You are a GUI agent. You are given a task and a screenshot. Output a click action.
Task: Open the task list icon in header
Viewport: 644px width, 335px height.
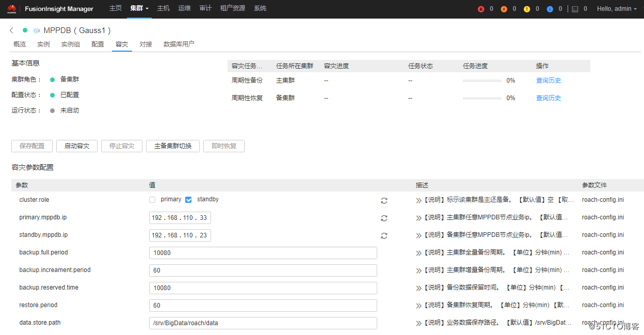[x=575, y=9]
